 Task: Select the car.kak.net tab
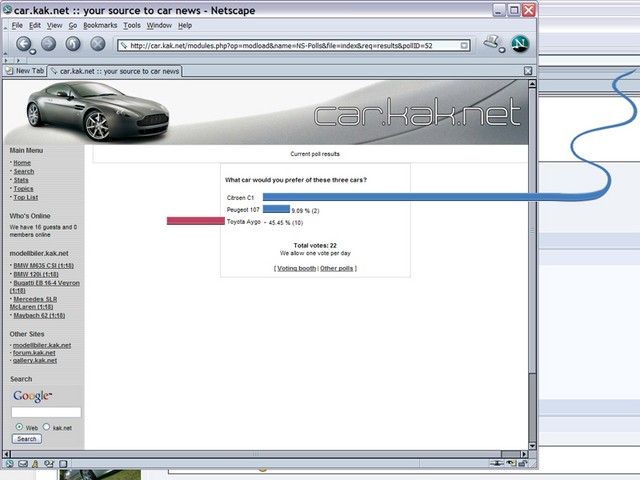(115, 71)
